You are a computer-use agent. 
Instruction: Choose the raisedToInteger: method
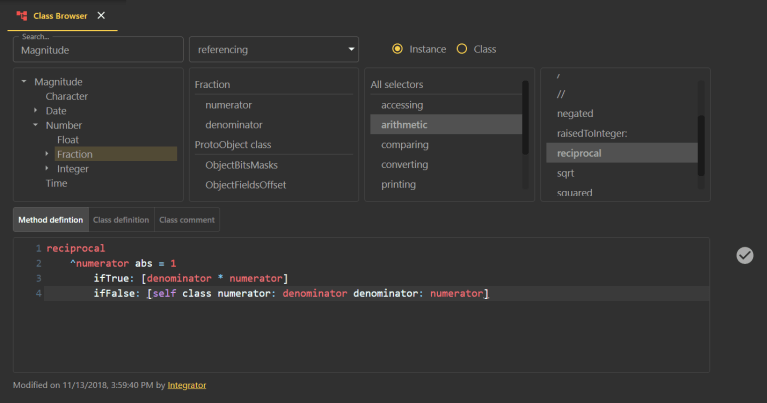[591, 133]
